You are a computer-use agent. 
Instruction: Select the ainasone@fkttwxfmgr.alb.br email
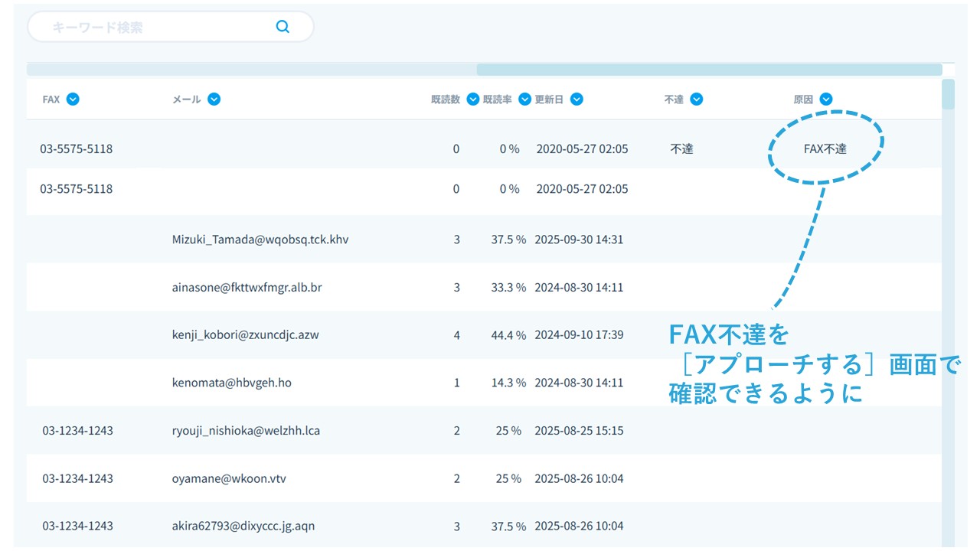click(247, 288)
